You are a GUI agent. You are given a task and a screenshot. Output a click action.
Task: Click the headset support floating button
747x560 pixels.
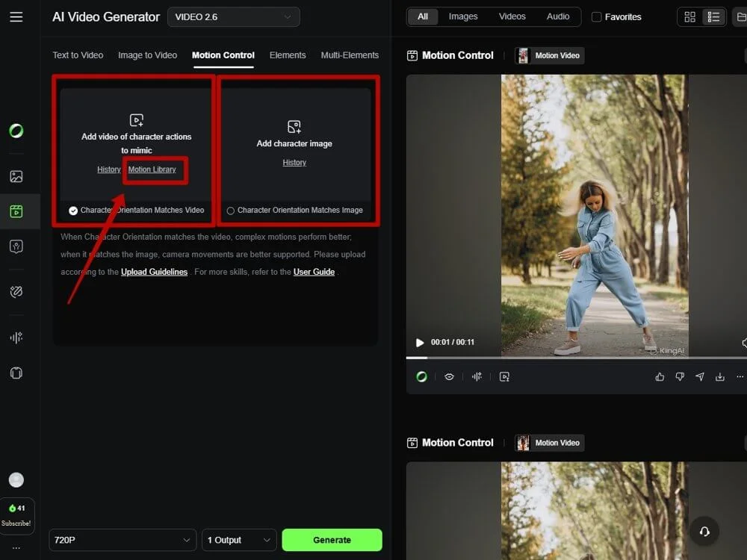coord(704,532)
